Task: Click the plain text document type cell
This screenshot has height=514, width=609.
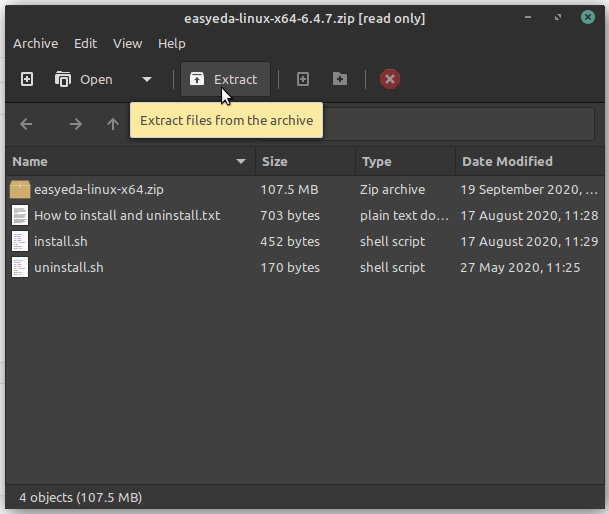Action: click(404, 216)
